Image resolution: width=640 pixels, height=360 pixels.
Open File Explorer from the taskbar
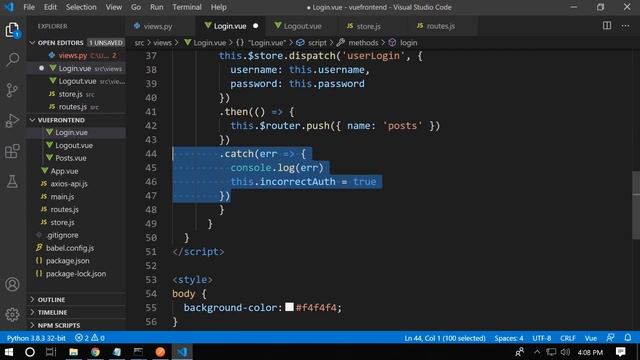coord(73,352)
